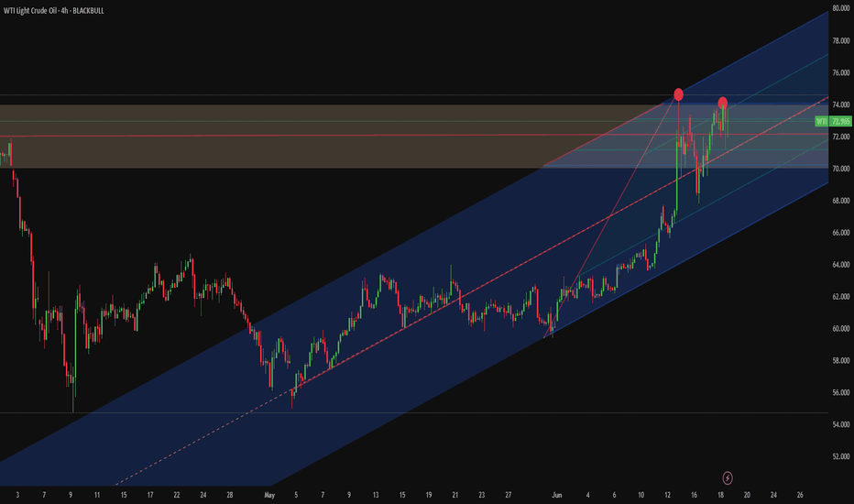Click the date label 16 on the time axis
The image size is (854, 504).
(x=694, y=495)
